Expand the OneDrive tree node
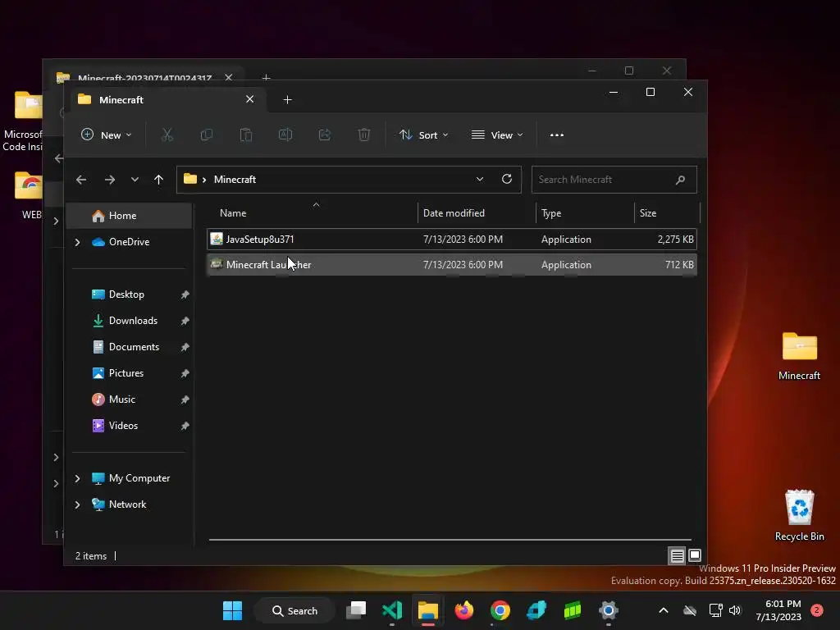The height and width of the screenshot is (630, 840). [x=77, y=242]
